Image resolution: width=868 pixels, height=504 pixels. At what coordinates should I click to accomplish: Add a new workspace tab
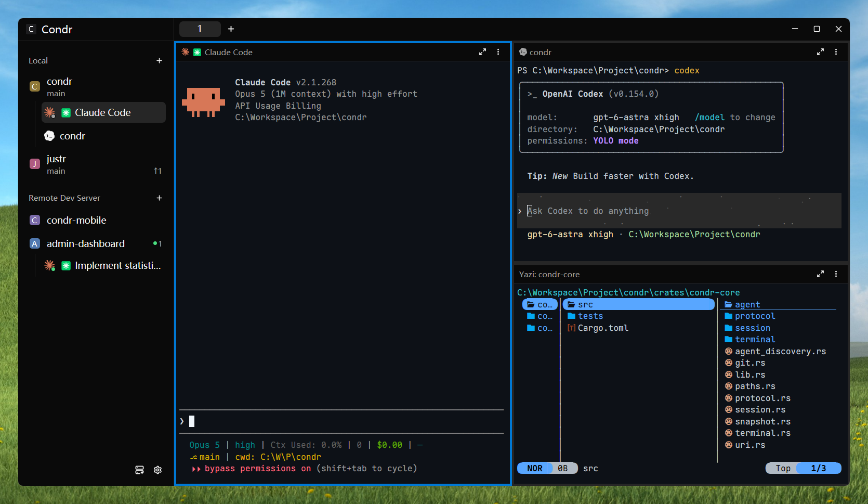[231, 29]
